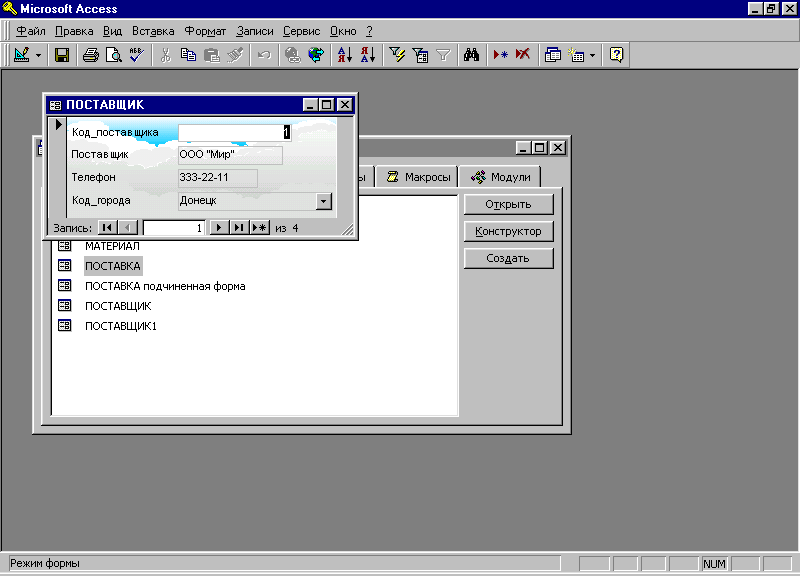The width and height of the screenshot is (800, 576).
Task: Go to first record button
Action: pos(107,228)
